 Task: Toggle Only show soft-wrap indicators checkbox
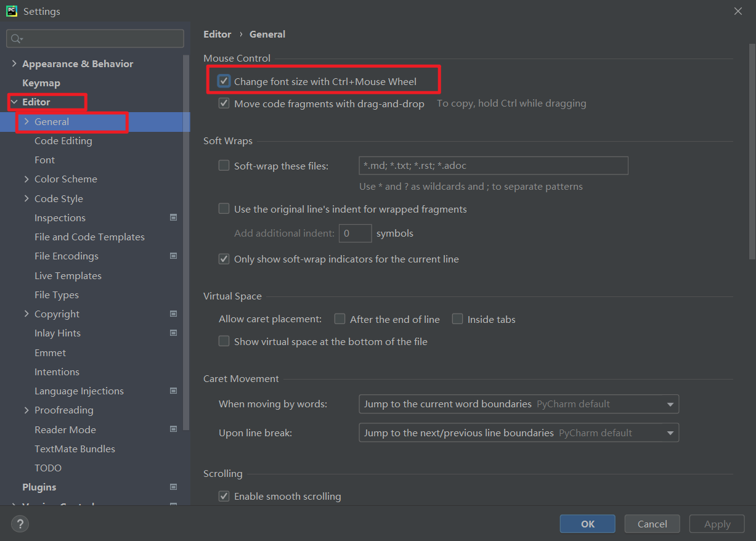click(x=224, y=259)
